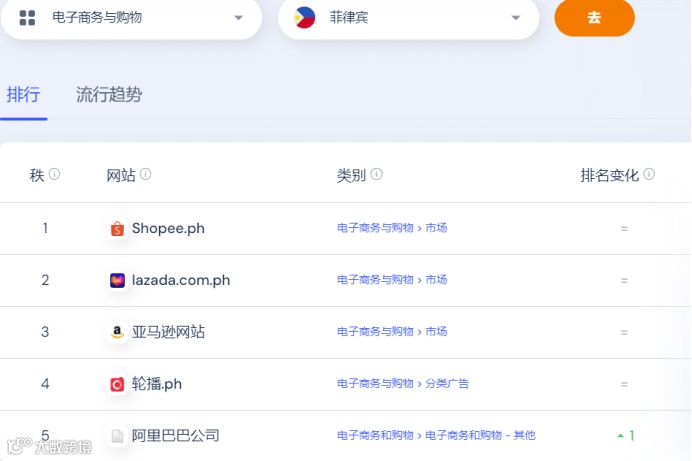
Task: Click the orange 去 button
Action: pyautogui.click(x=594, y=18)
